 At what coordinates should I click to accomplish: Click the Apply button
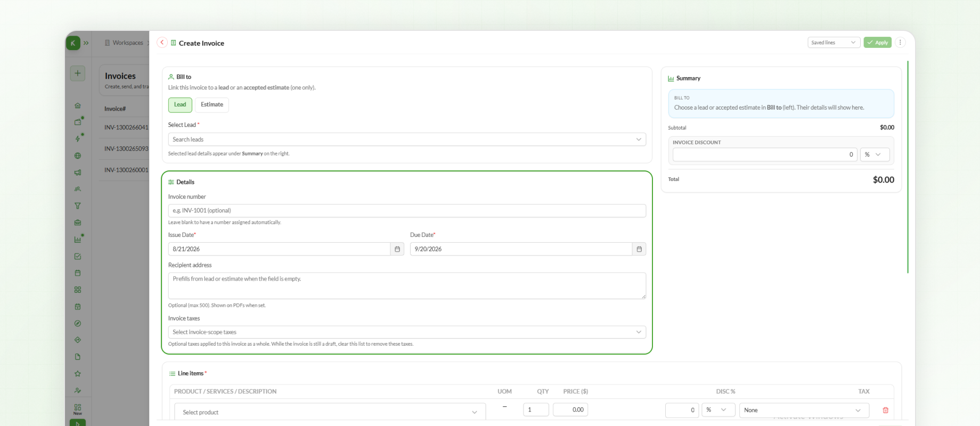coord(877,43)
